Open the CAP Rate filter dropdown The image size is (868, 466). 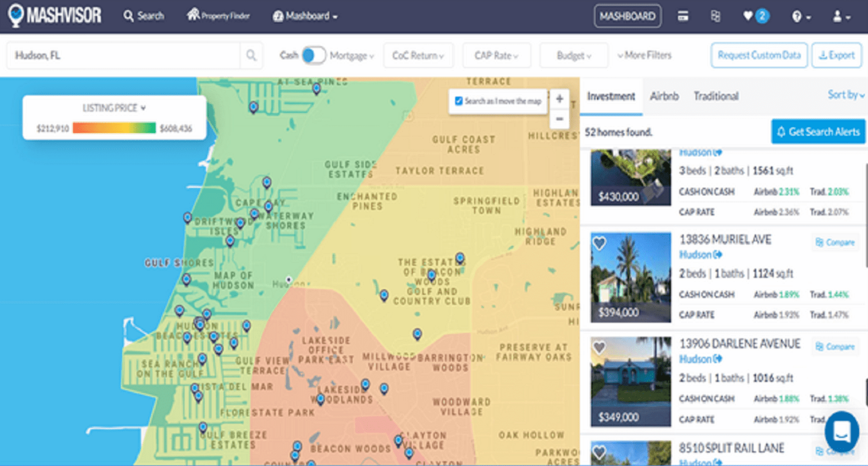click(496, 55)
